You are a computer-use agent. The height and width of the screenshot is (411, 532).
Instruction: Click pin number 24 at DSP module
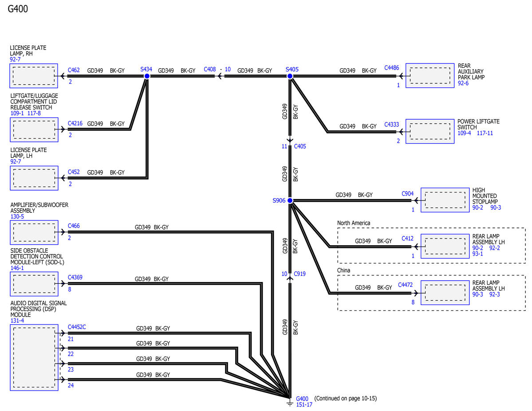71,385
